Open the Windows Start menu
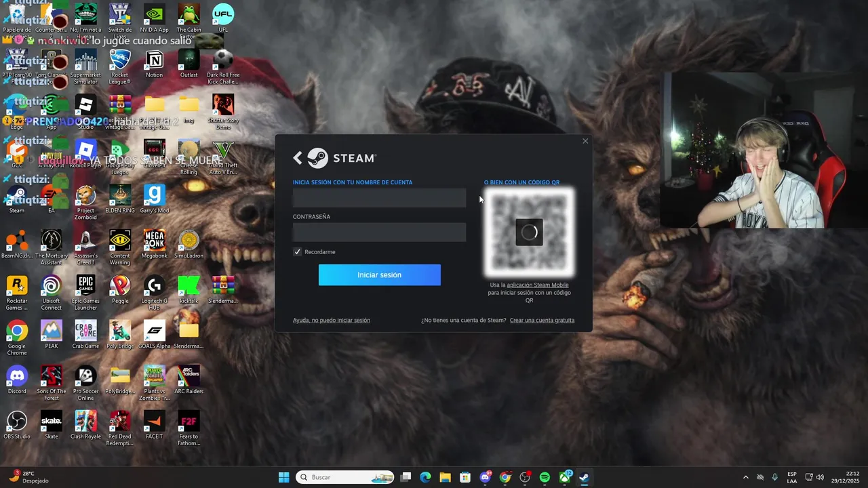 point(283,477)
